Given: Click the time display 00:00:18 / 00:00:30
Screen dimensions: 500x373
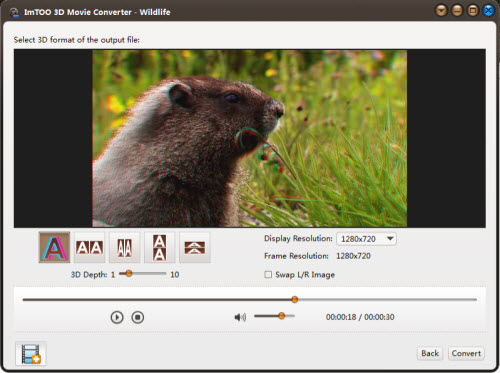Looking at the screenshot, I should 360,317.
